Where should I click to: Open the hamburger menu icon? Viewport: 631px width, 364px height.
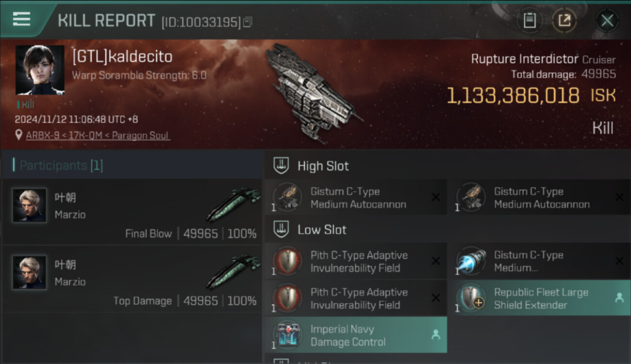[21, 19]
